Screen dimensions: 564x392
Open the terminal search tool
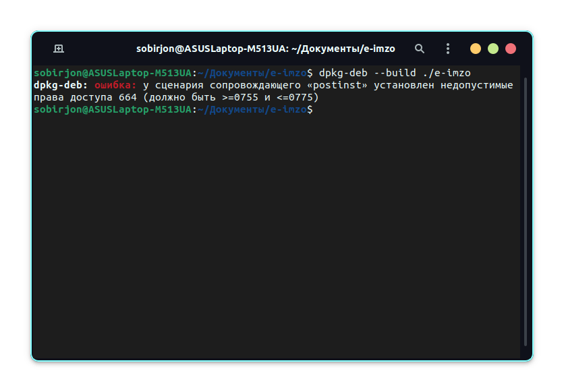[419, 48]
